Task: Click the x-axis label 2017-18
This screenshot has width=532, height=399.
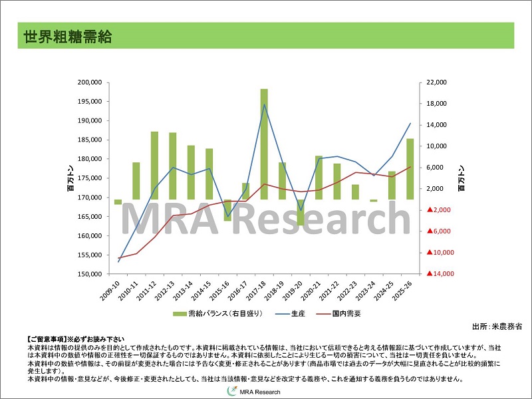Action: click(x=257, y=291)
